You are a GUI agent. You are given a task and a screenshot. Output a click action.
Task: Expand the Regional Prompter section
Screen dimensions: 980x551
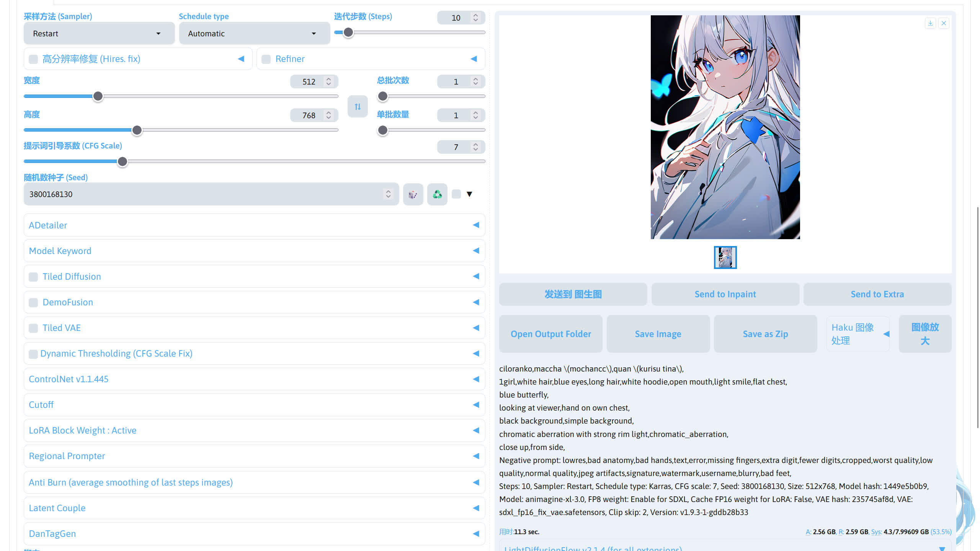coord(476,456)
